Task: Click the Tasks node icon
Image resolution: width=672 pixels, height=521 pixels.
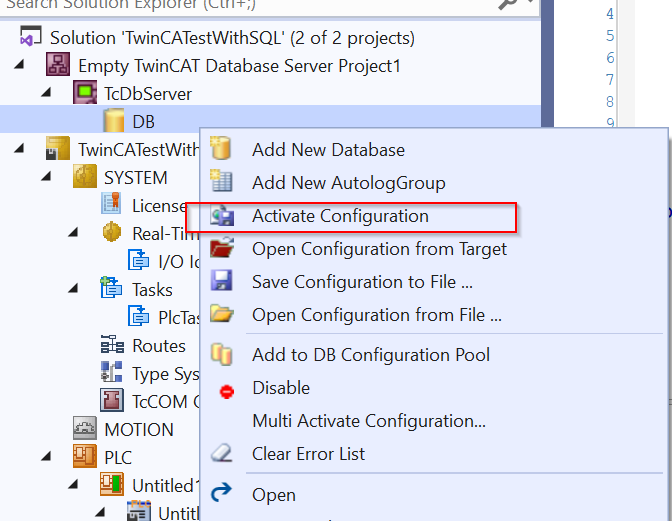Action: [x=111, y=287]
